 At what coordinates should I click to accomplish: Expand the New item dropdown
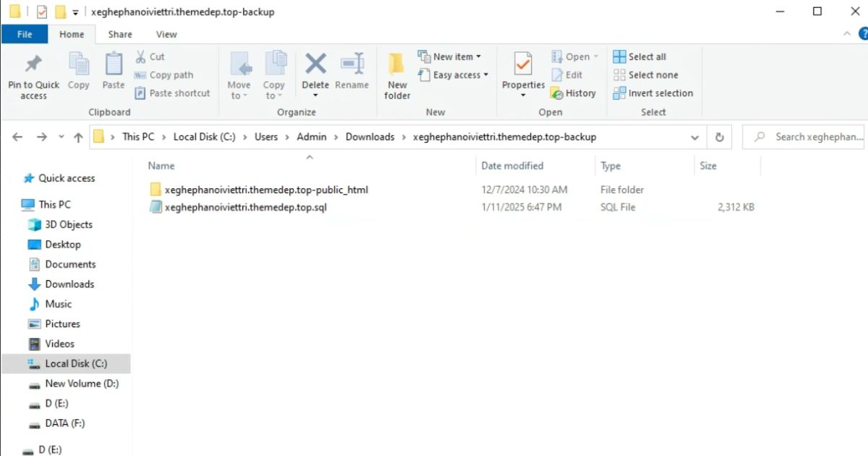450,56
